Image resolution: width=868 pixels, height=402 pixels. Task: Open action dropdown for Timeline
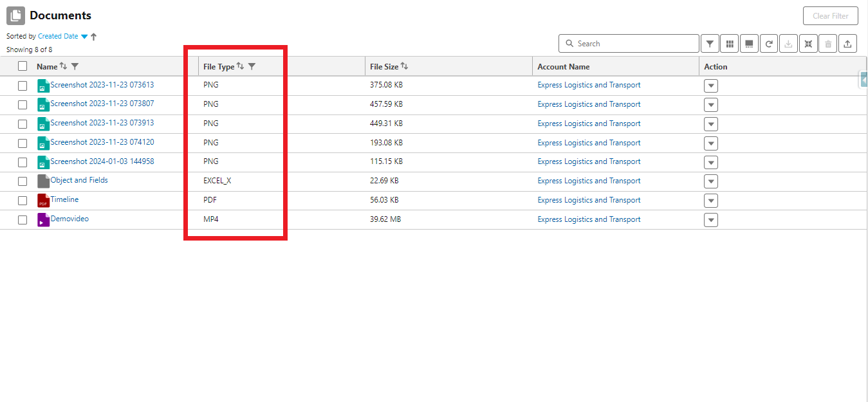[x=711, y=201]
